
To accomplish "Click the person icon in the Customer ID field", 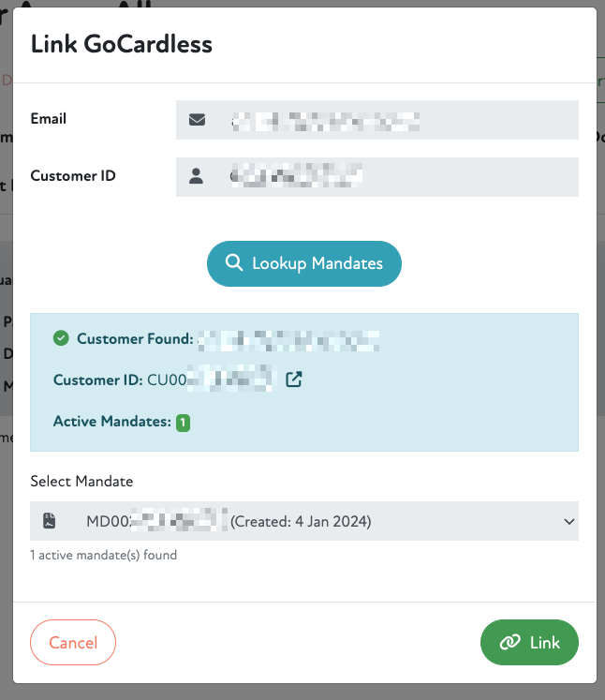I will (196, 176).
